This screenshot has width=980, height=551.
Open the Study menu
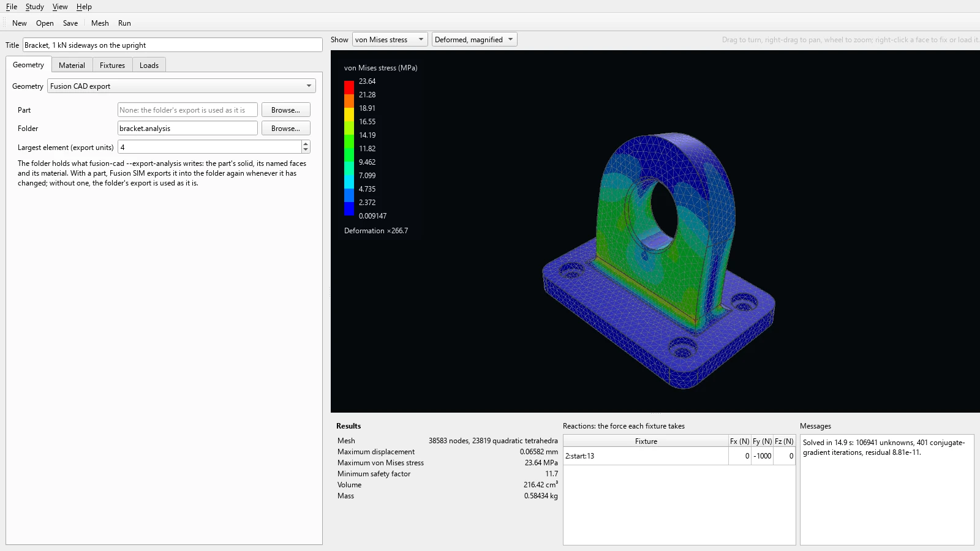(34, 7)
